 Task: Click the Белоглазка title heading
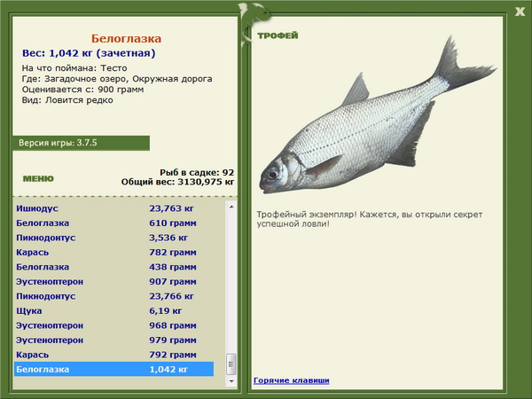point(126,38)
